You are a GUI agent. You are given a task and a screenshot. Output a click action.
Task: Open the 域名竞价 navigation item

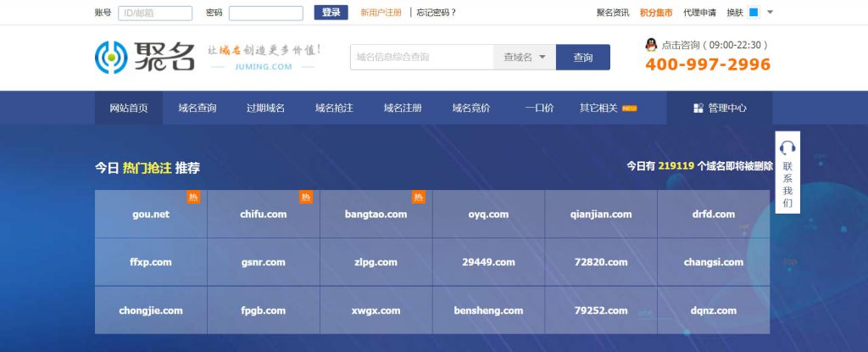pyautogui.click(x=471, y=108)
